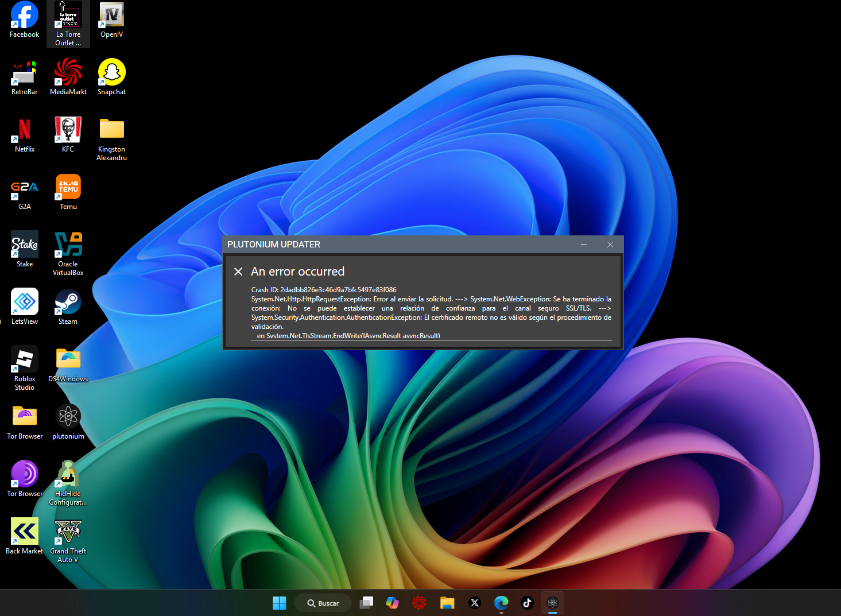Select the Steam desktop shortcut
This screenshot has width=841, height=616.
(x=68, y=308)
